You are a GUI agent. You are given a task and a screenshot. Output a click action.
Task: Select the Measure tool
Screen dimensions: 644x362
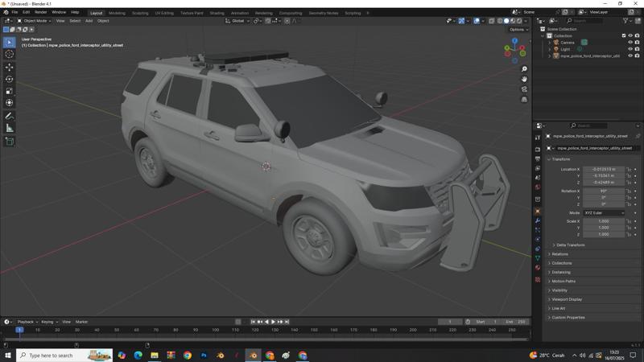click(x=10, y=129)
